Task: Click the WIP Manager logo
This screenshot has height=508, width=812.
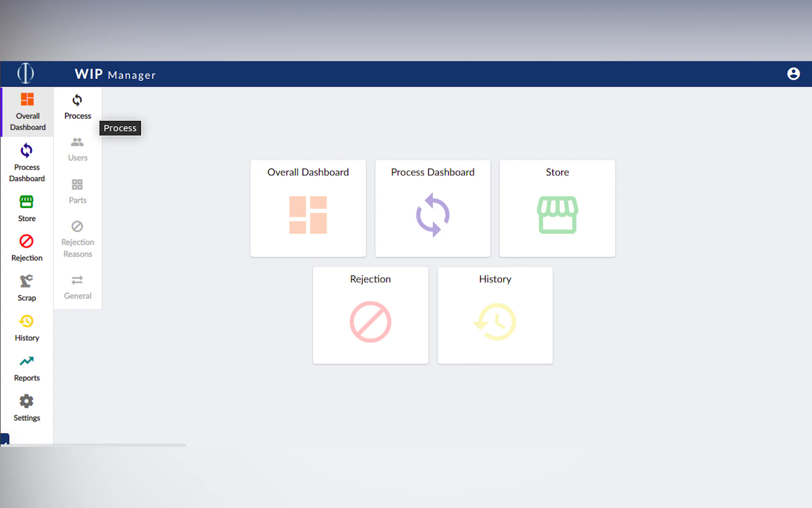Action: tap(26, 73)
